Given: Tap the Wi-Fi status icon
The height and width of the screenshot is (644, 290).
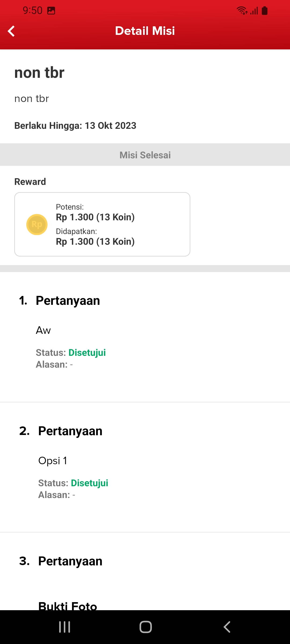Looking at the screenshot, I should (x=242, y=11).
